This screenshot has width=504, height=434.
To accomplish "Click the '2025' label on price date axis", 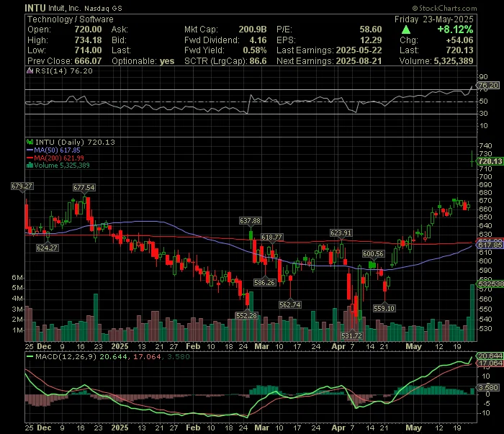I will tap(120, 346).
